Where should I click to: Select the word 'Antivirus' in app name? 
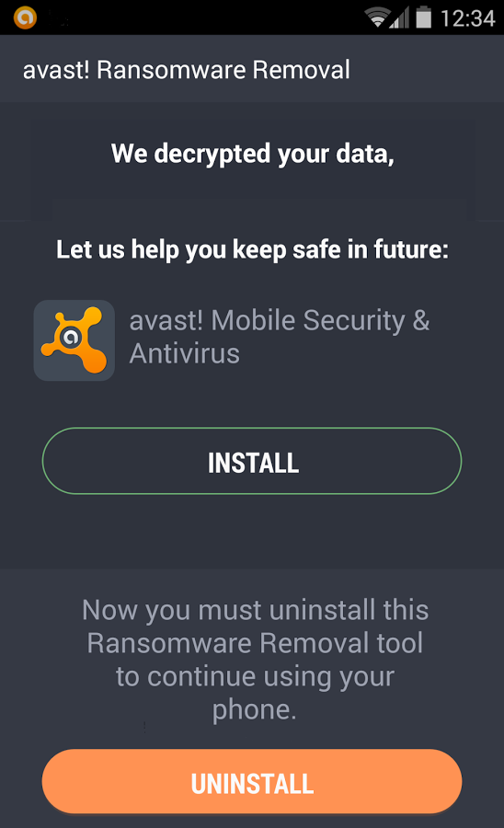[x=185, y=353]
